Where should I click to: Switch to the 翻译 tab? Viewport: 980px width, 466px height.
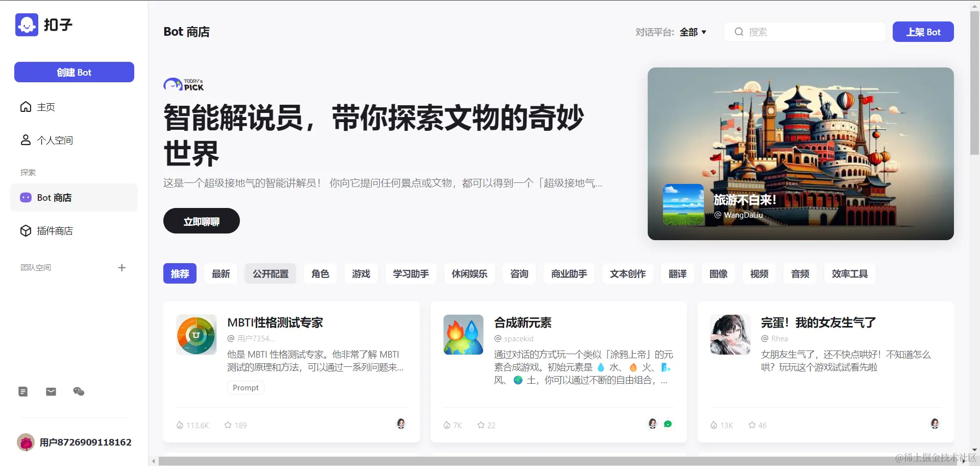(x=678, y=274)
